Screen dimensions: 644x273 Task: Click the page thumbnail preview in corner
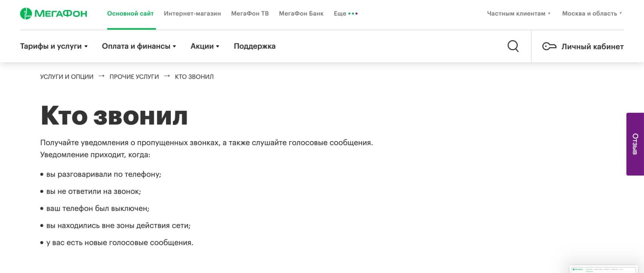tap(603, 270)
